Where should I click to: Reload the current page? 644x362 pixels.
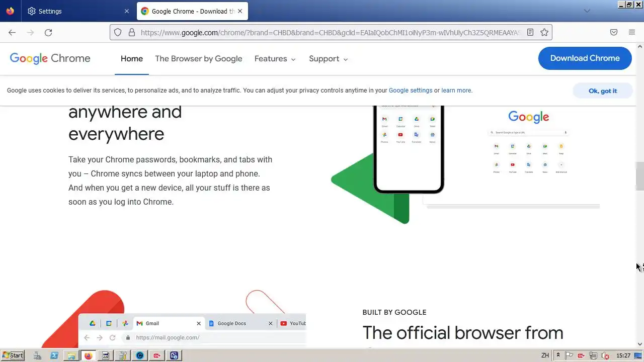(x=48, y=32)
